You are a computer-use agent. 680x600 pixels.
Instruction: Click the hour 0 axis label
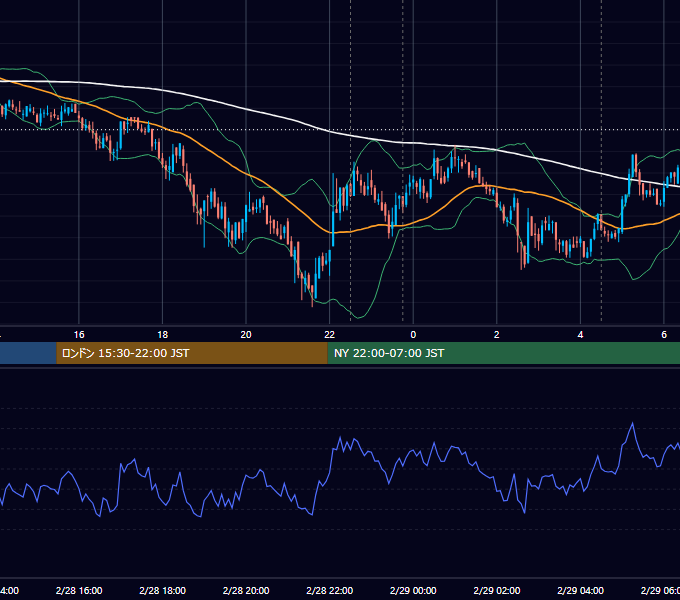[413, 335]
